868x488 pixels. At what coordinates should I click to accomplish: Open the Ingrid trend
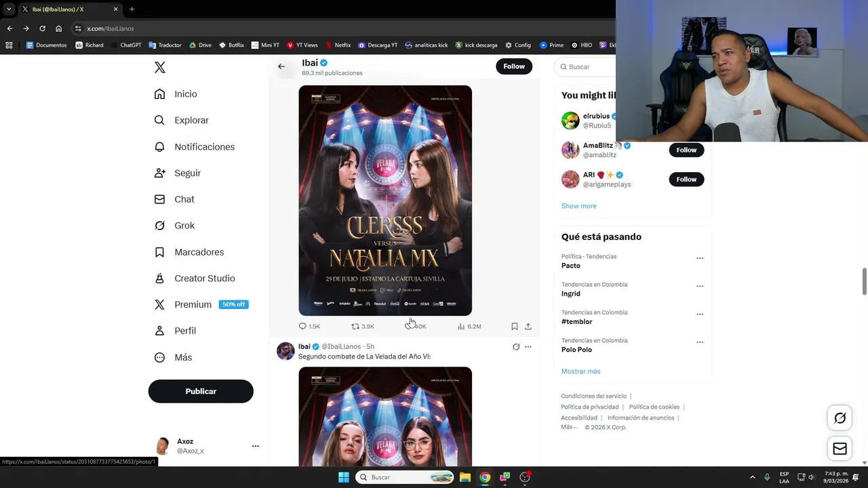pyautogui.click(x=571, y=294)
